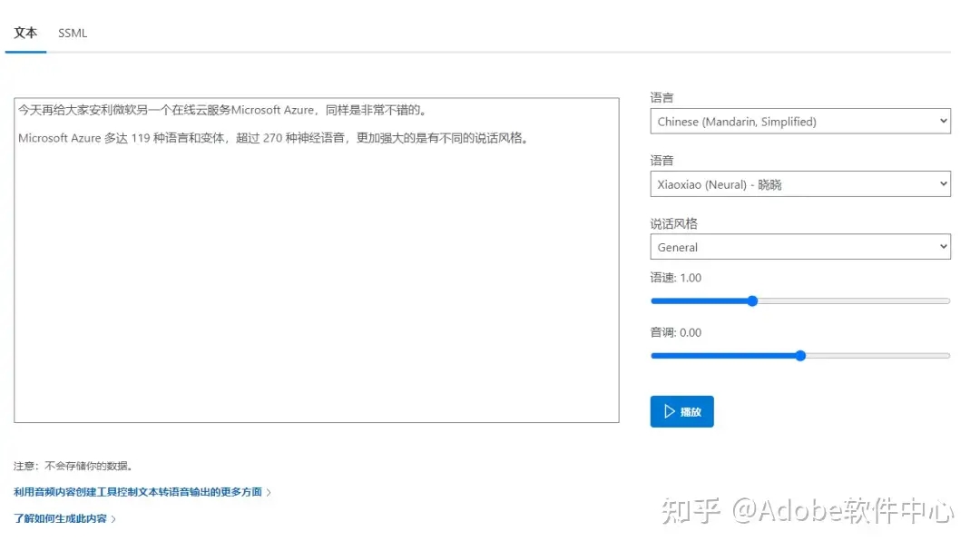Open the 说话风格 dropdown showing General
Image resolution: width=980 pixels, height=551 pixels.
tap(799, 246)
